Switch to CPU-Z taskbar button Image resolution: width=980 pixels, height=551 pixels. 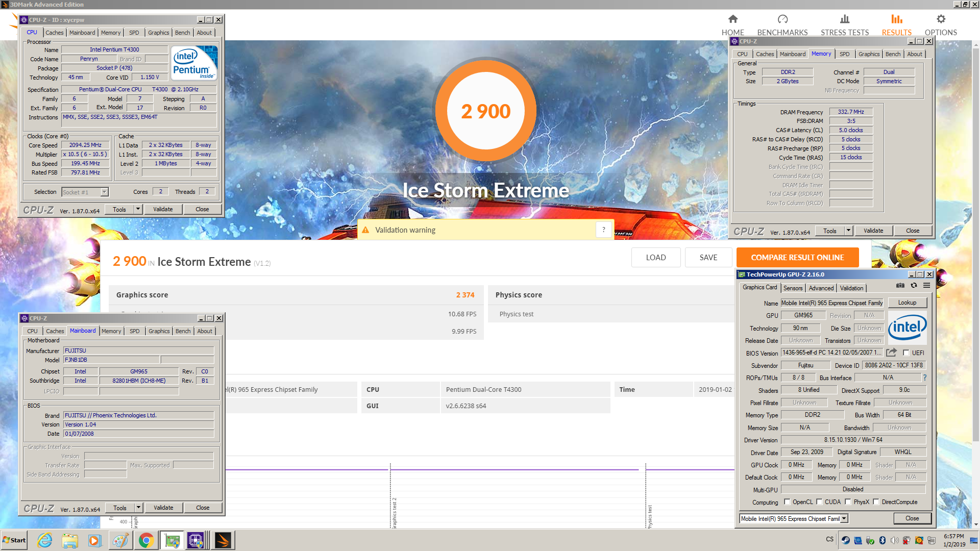196,540
